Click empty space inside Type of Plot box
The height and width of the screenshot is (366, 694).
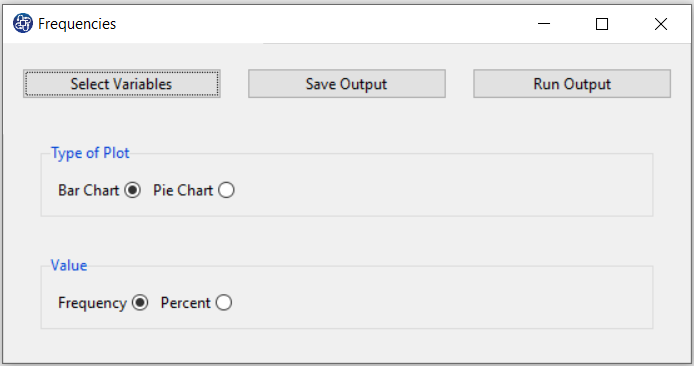(443, 190)
